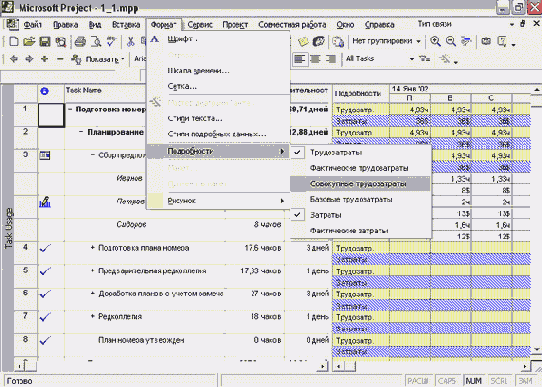Click the Align Right icon
This screenshot has height=387, width=542.
[331, 59]
